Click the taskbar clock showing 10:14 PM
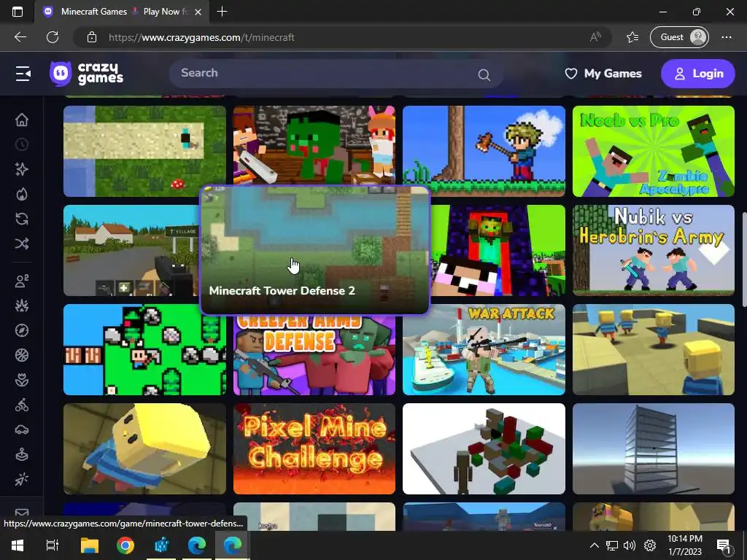Screen dimensions: 747x560 (x=684, y=545)
